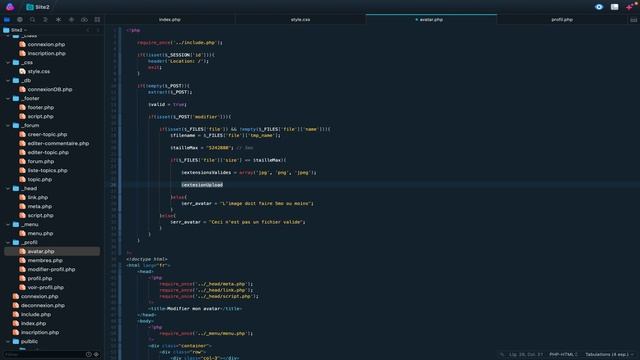640x360 pixels.
Task: Open the PHP-HTML syntax selector
Action: point(563,354)
